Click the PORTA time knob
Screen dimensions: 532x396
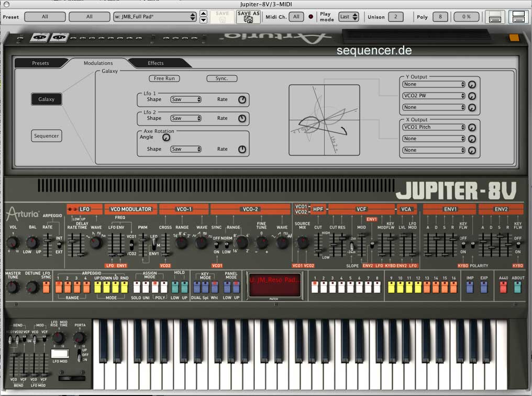click(x=80, y=338)
